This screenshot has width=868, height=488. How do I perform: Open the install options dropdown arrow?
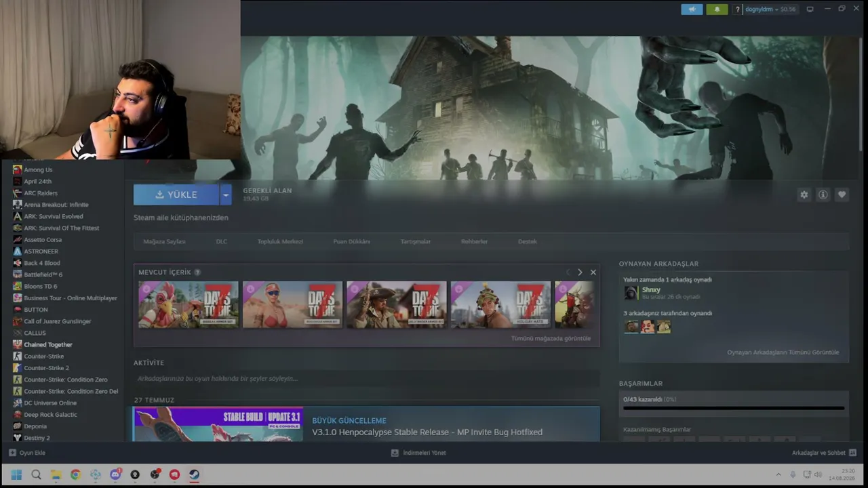[226, 195]
